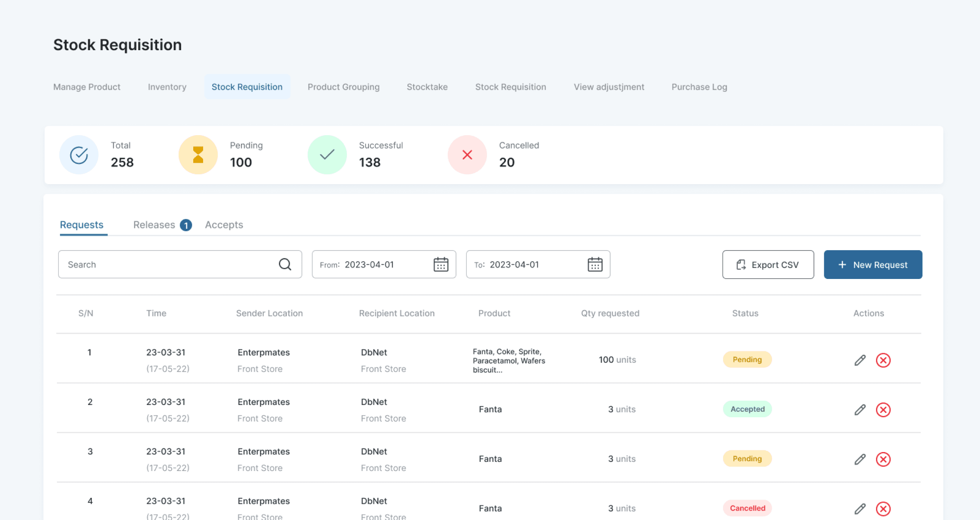
Task: Cancel request number 2 with red X icon
Action: click(x=883, y=410)
